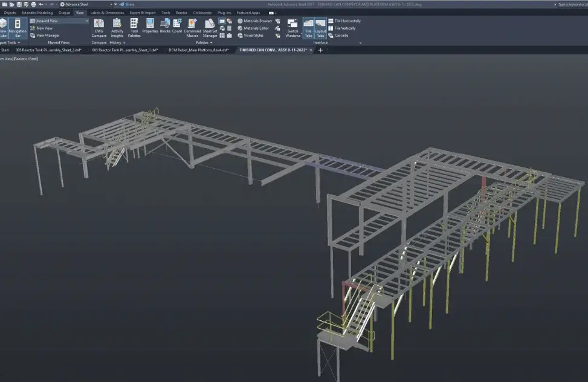Open the Activity Insights palette
Image resolution: width=588 pixels, height=382 pixels.
coord(117,28)
